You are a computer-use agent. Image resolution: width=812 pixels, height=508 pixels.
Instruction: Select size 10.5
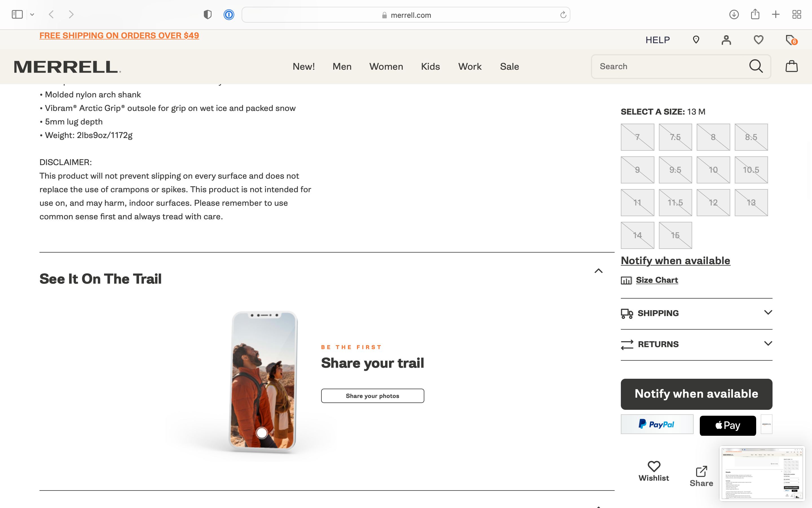(x=751, y=170)
